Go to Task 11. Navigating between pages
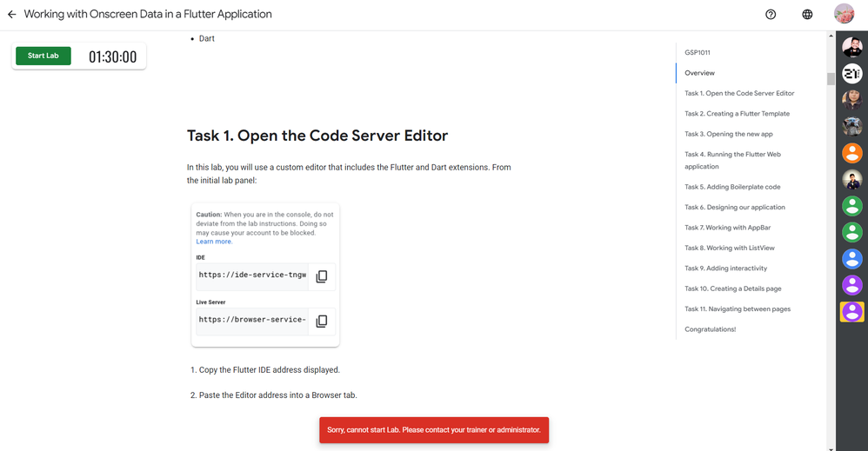 point(738,309)
